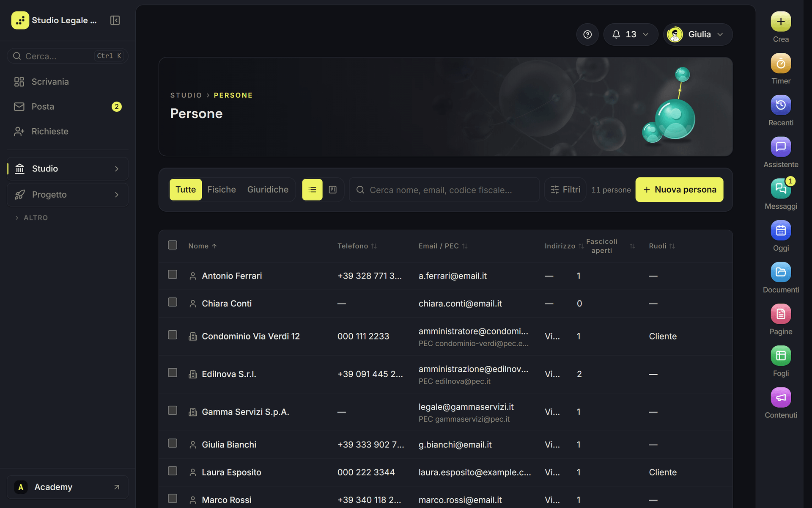This screenshot has height=508, width=812.
Task: Open Richieste in the sidebar
Action: (x=68, y=132)
